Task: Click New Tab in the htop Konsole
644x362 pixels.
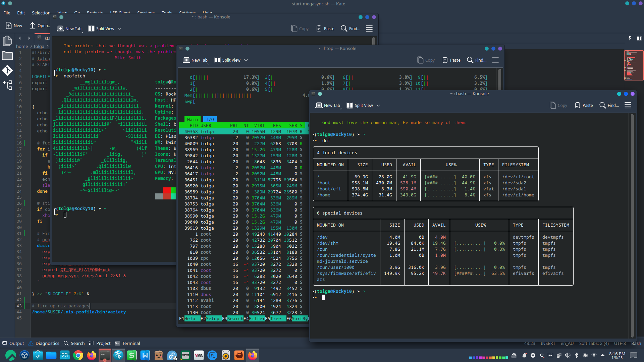Action: click(x=196, y=60)
